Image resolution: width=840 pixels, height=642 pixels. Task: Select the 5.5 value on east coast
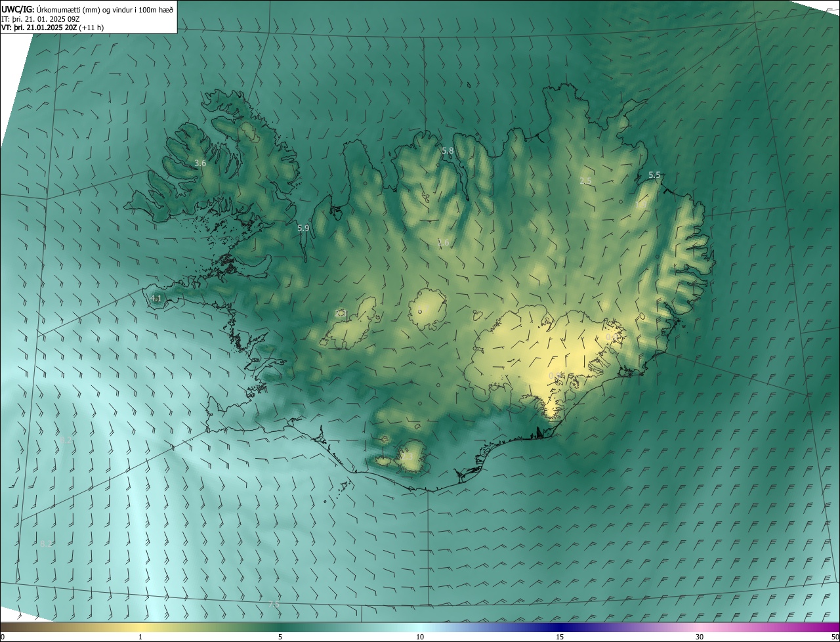pos(654,175)
